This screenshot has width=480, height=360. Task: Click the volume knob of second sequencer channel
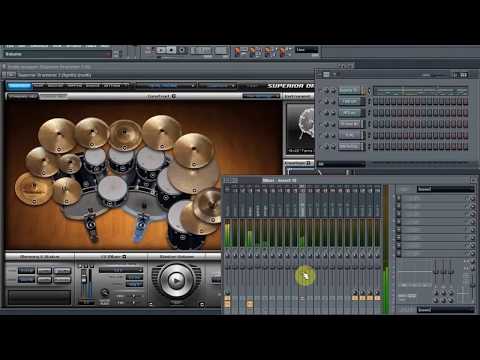[x=333, y=102]
